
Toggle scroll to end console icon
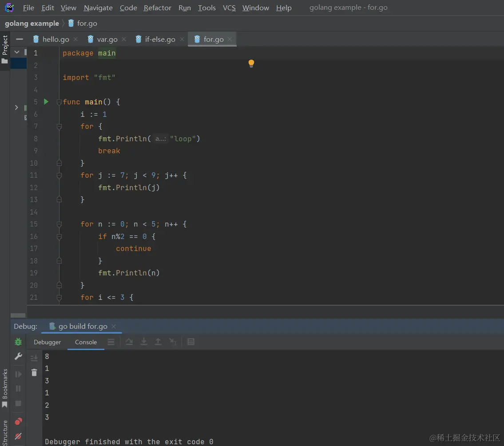click(x=34, y=358)
